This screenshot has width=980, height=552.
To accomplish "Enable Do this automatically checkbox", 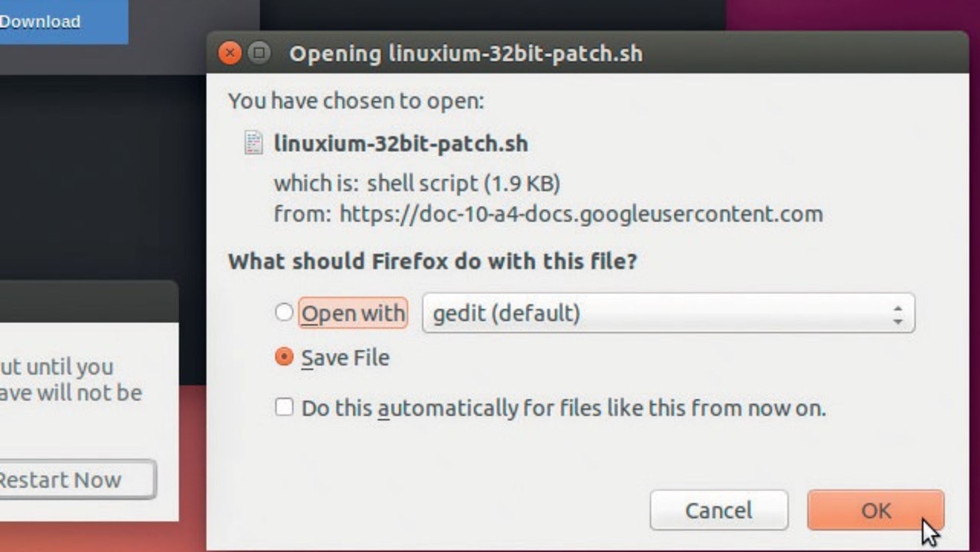I will click(x=284, y=407).
